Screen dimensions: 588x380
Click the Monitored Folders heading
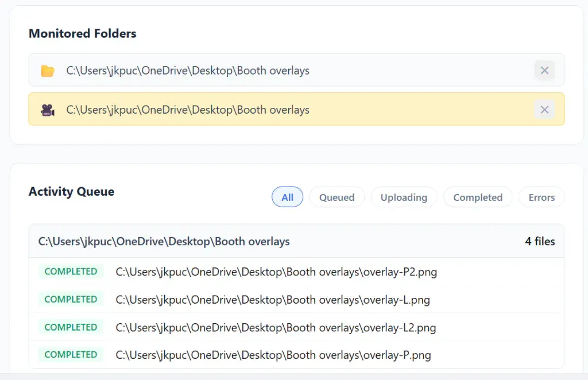click(x=83, y=33)
